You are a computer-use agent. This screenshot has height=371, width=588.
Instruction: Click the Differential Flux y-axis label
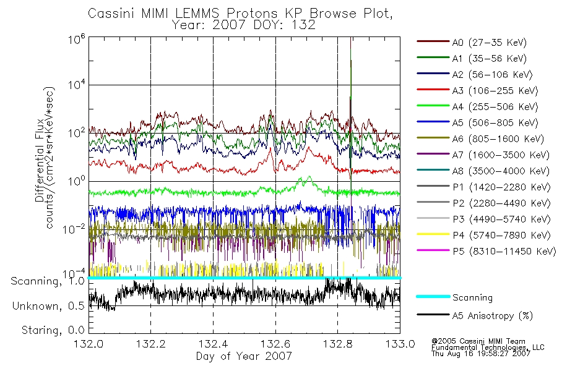click(40, 160)
